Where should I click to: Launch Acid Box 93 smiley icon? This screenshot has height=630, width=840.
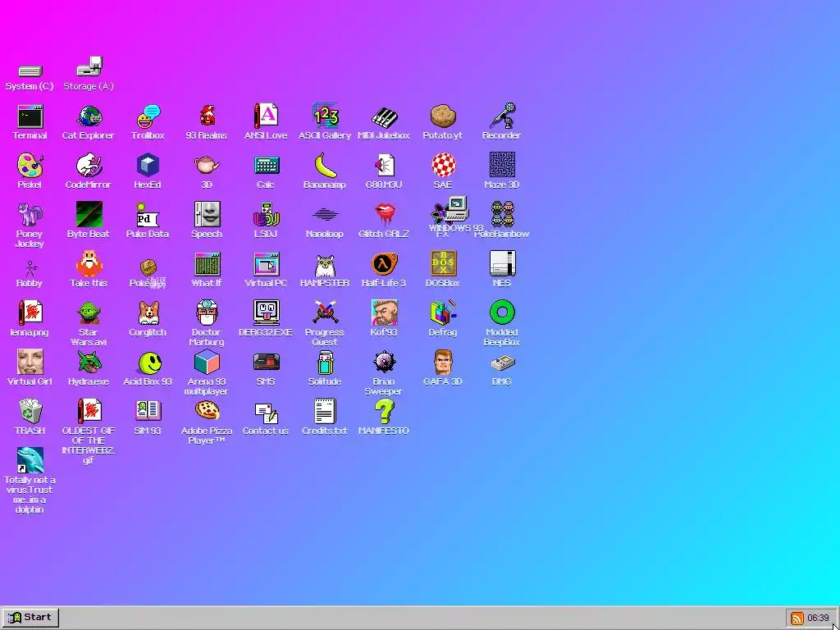[x=148, y=363]
